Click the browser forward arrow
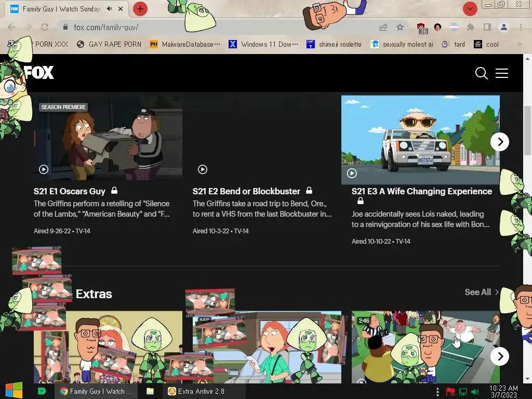 point(28,27)
